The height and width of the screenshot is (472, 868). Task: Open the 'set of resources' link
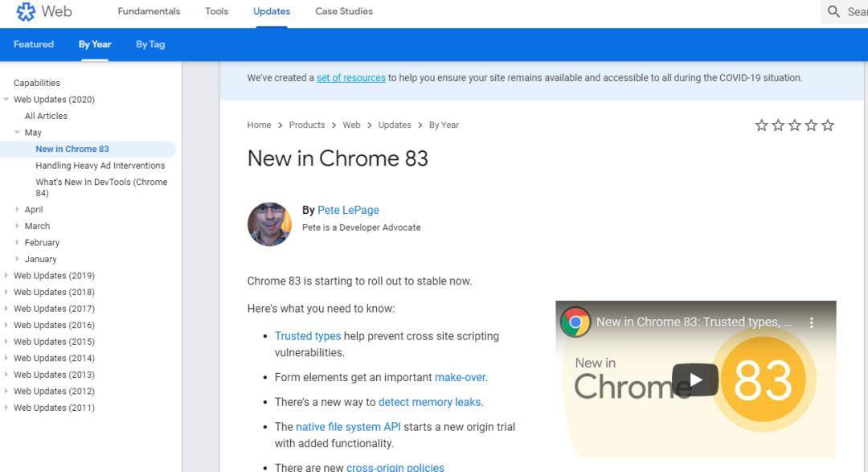pos(350,78)
